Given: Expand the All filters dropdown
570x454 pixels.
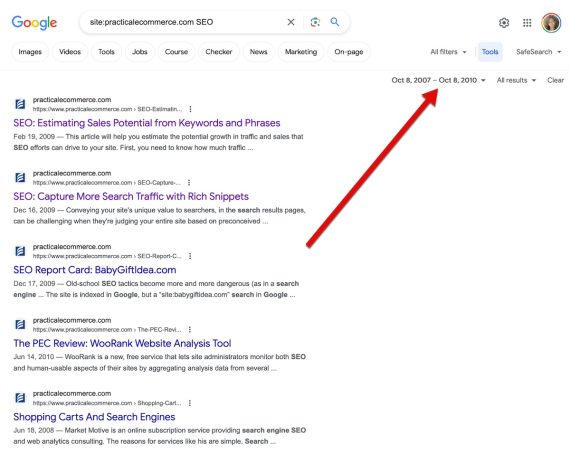Looking at the screenshot, I should click(448, 52).
